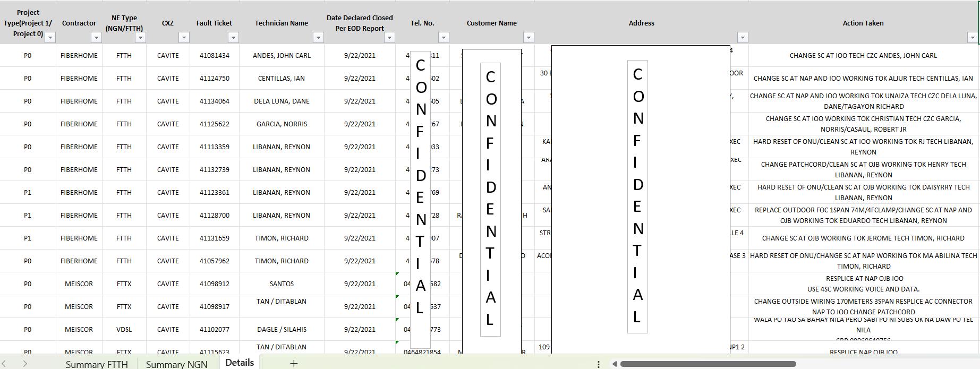980x369 pixels.
Task: Open Tel. No. column filter dropdown
Action: pyautogui.click(x=444, y=38)
